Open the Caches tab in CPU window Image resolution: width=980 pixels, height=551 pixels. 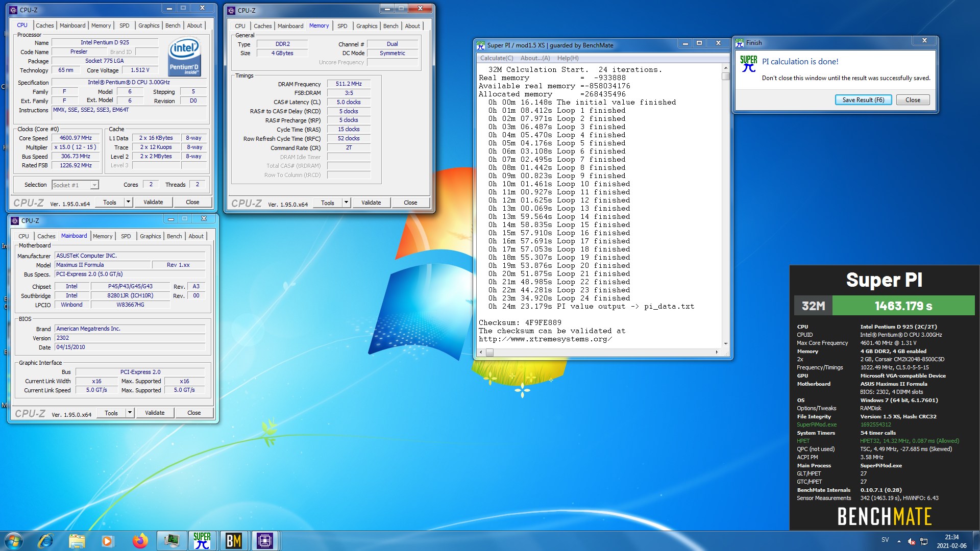[x=44, y=26]
